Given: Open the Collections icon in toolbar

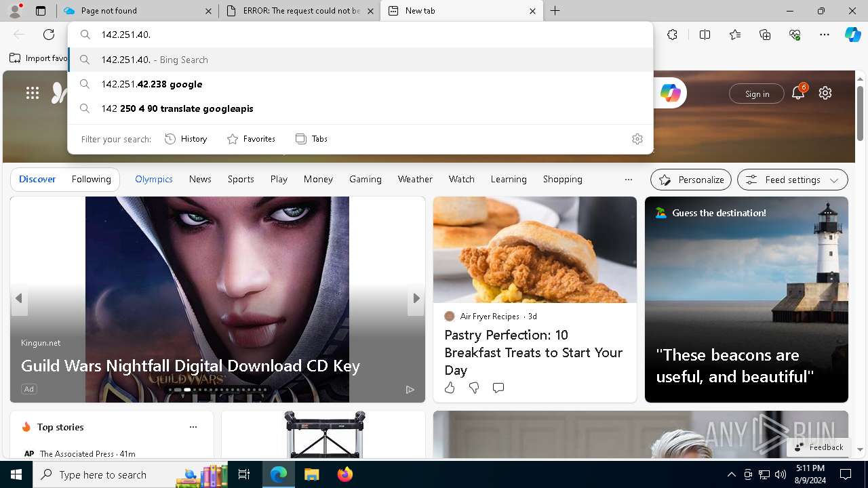Looking at the screenshot, I should pos(765,35).
